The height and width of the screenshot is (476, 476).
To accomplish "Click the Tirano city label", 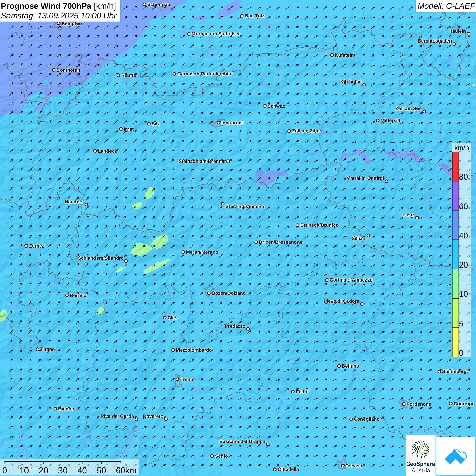I will (x=47, y=349).
